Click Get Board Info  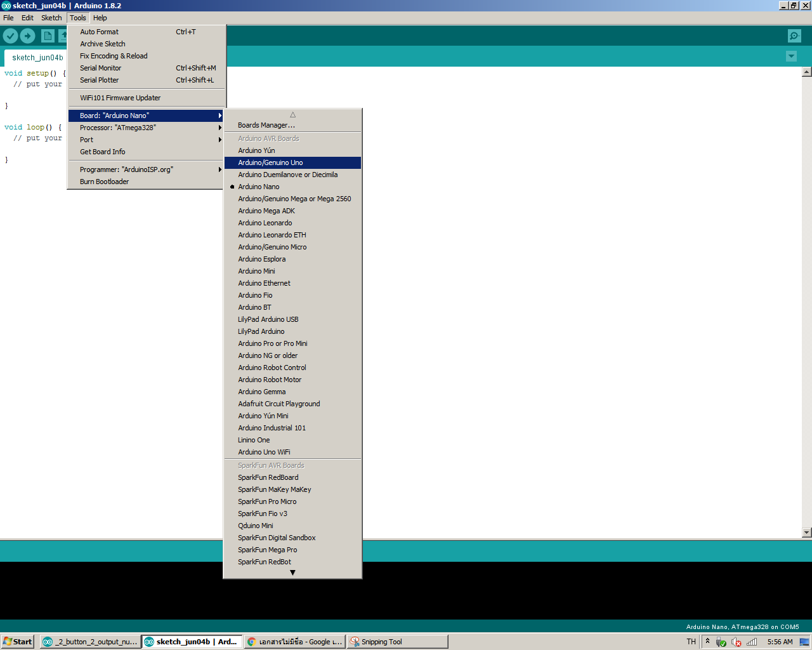[x=147, y=152]
